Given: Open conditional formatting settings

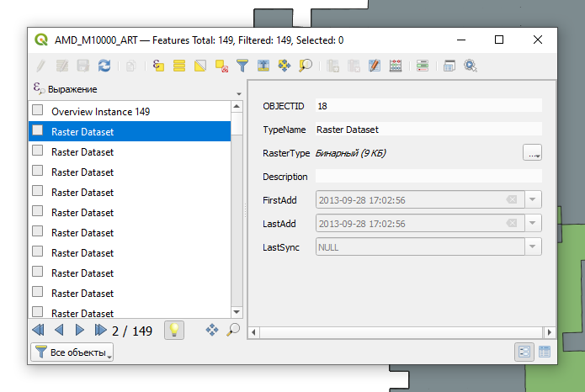Looking at the screenshot, I should (423, 66).
